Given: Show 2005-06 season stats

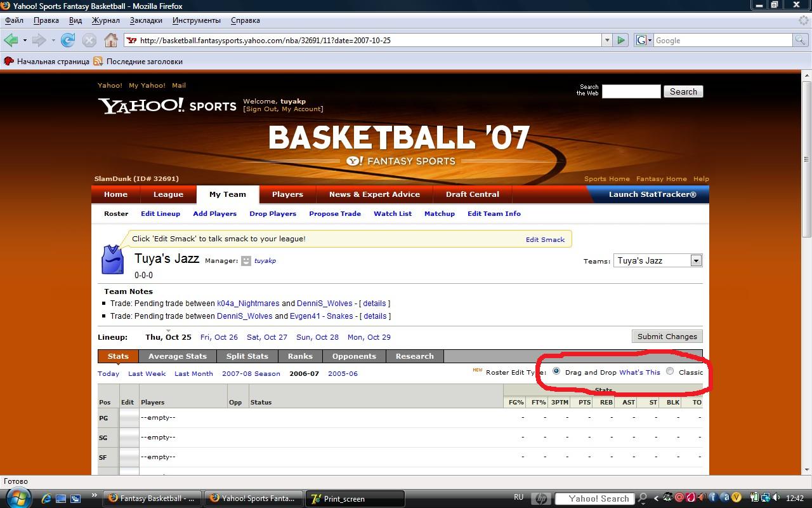Looking at the screenshot, I should tap(343, 373).
